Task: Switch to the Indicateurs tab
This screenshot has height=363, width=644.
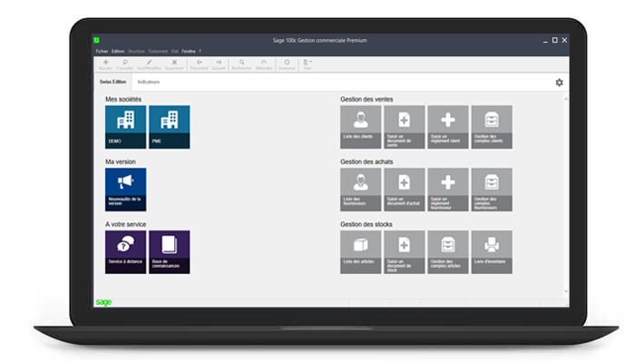Action: [x=149, y=82]
